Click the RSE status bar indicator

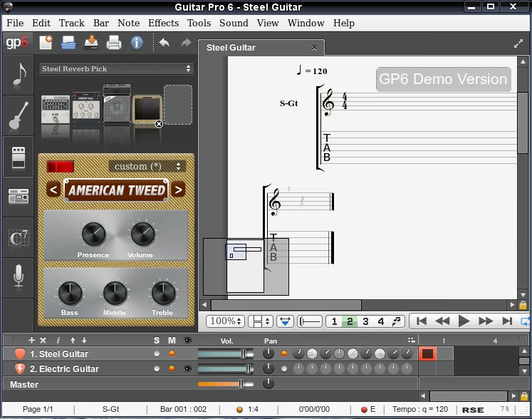coord(473,410)
